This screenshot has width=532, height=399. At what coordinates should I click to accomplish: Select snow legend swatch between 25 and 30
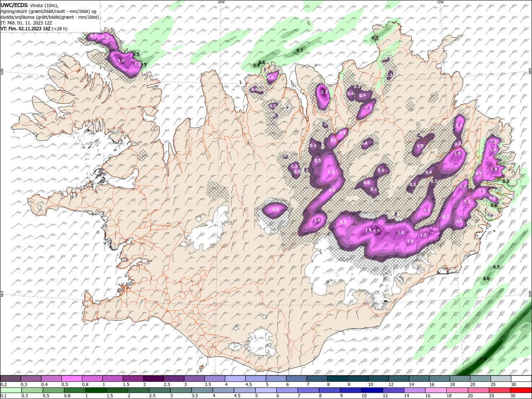500,379
